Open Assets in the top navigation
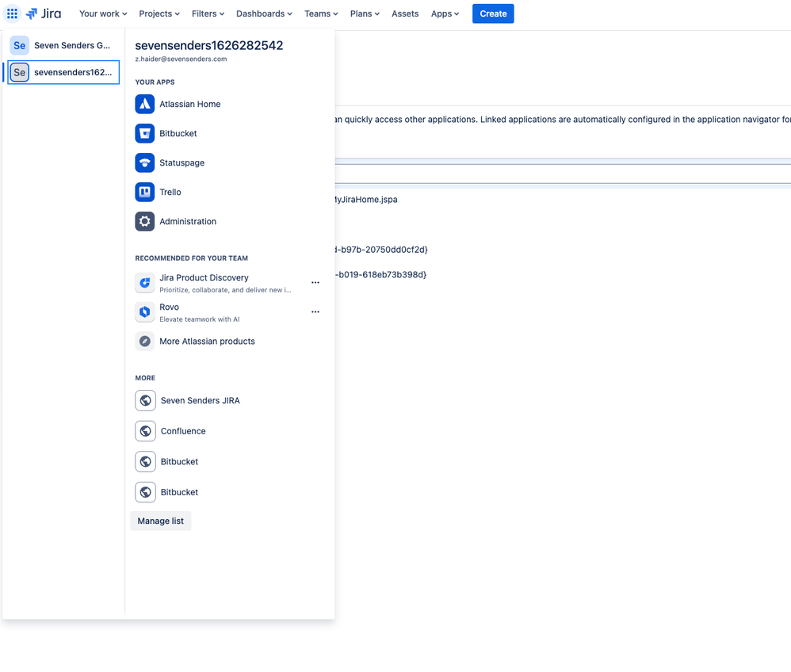Screen dimensions: 791x672 click(405, 13)
